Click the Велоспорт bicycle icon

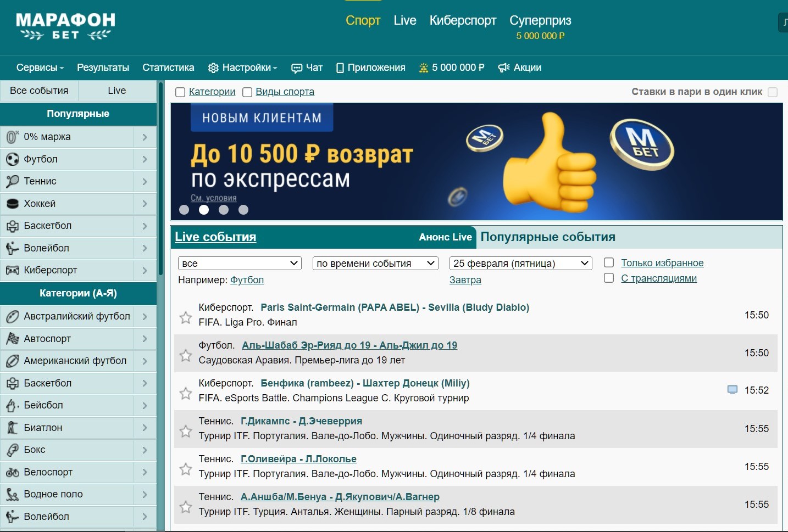coord(12,472)
